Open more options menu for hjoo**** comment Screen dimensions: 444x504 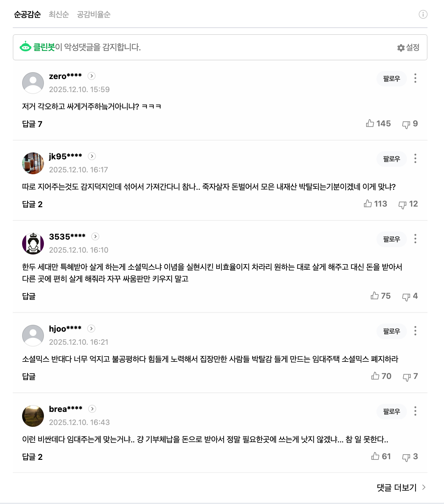click(x=415, y=331)
